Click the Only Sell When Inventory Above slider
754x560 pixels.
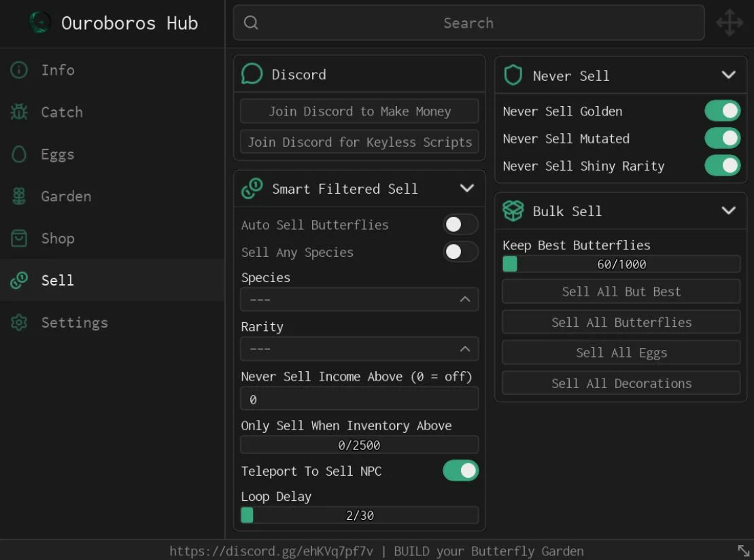pyautogui.click(x=359, y=445)
